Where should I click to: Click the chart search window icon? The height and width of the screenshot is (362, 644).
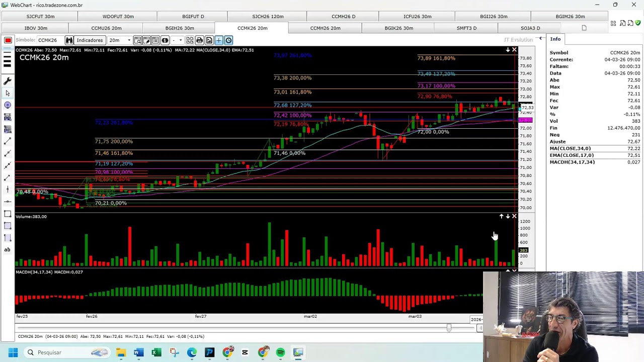(137, 40)
